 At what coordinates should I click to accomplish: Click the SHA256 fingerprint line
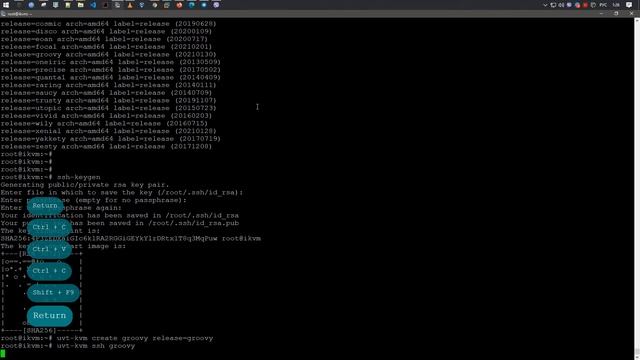131,238
